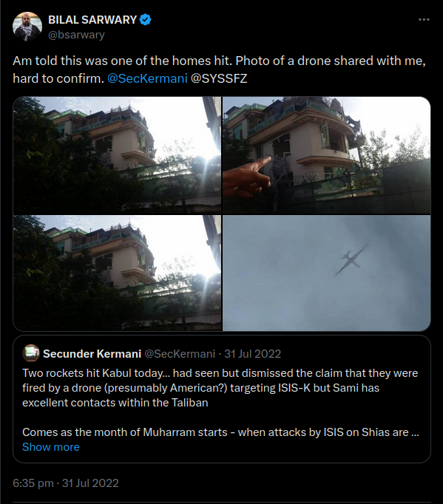Click the BILAL SARWARY display name
Viewport: 443px width, 504px height.
[x=92, y=20]
